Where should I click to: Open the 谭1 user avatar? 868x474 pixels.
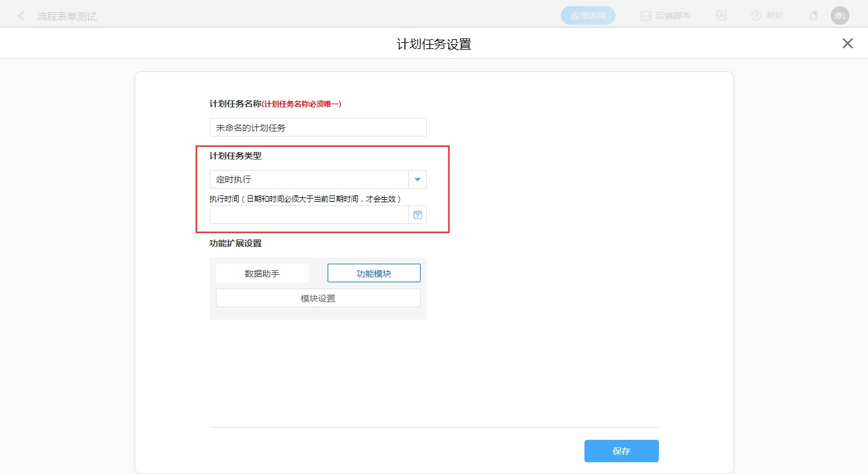(x=839, y=16)
